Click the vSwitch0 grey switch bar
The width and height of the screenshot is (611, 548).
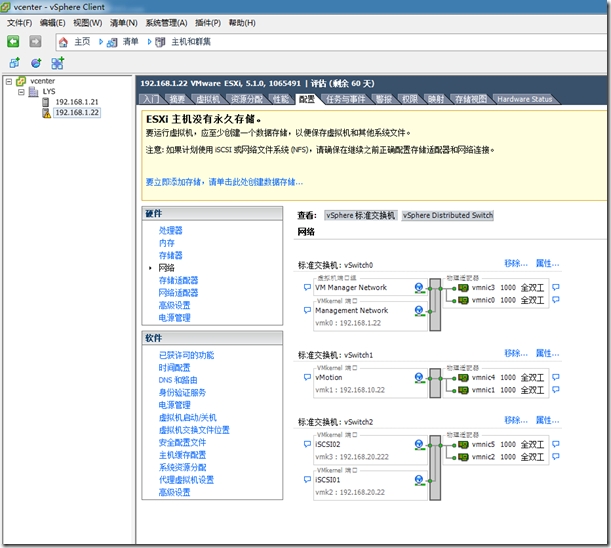tap(435, 305)
